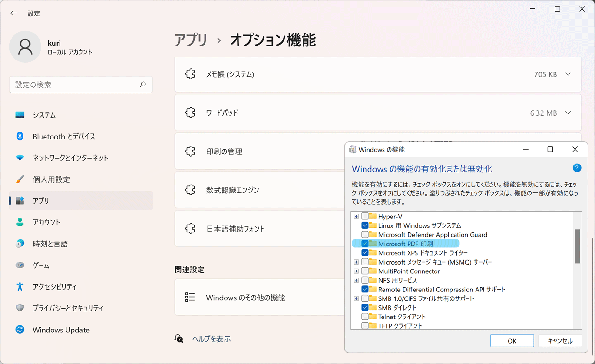The height and width of the screenshot is (364, 595).
Task: Uncheck Microsoft PDF 印刷 checkbox
Action: [365, 244]
